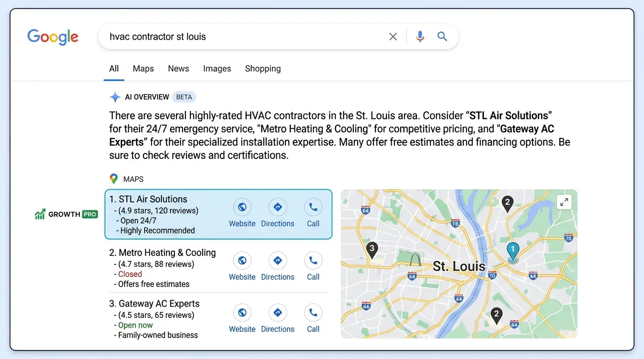Click the blue map pin numbered 1
The height and width of the screenshot is (359, 644).
click(x=513, y=251)
